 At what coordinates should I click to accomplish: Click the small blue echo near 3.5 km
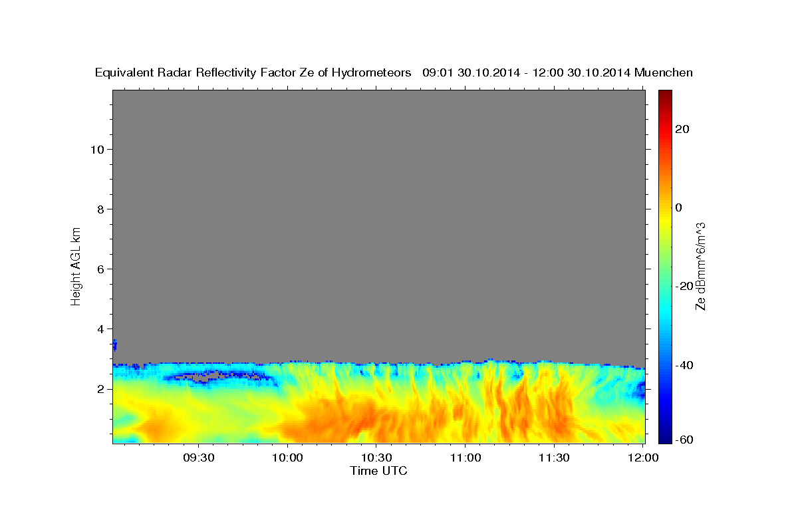pyautogui.click(x=114, y=344)
